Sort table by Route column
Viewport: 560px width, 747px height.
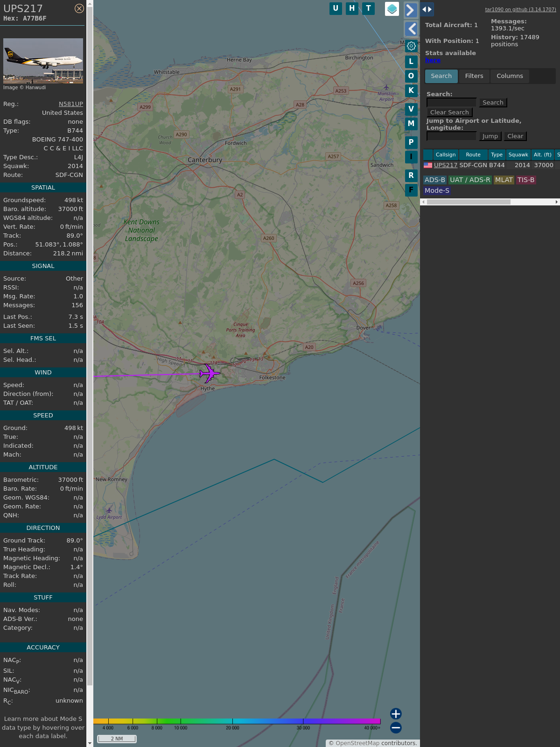click(x=473, y=155)
